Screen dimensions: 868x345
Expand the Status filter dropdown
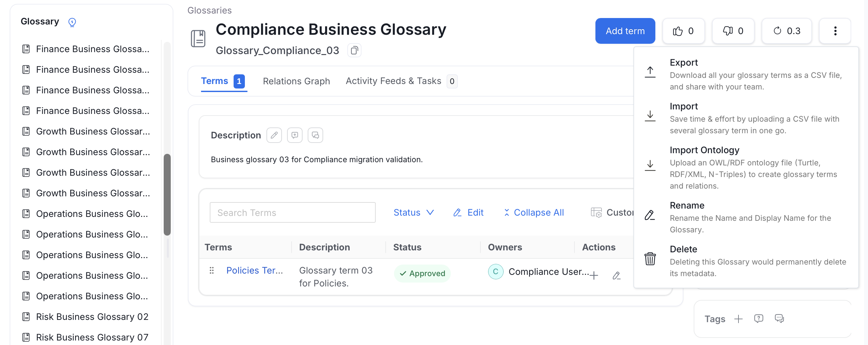pos(414,213)
